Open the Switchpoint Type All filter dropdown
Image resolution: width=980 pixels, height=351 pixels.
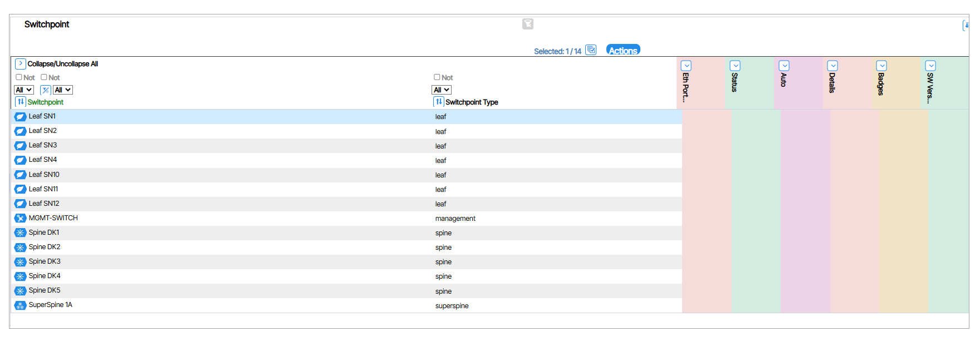click(x=442, y=90)
